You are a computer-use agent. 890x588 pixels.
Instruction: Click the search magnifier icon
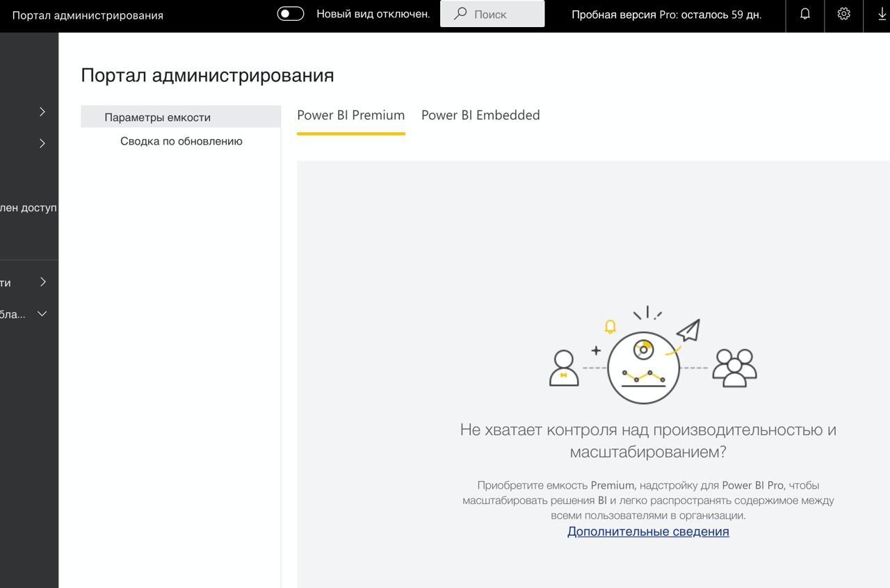(x=460, y=14)
